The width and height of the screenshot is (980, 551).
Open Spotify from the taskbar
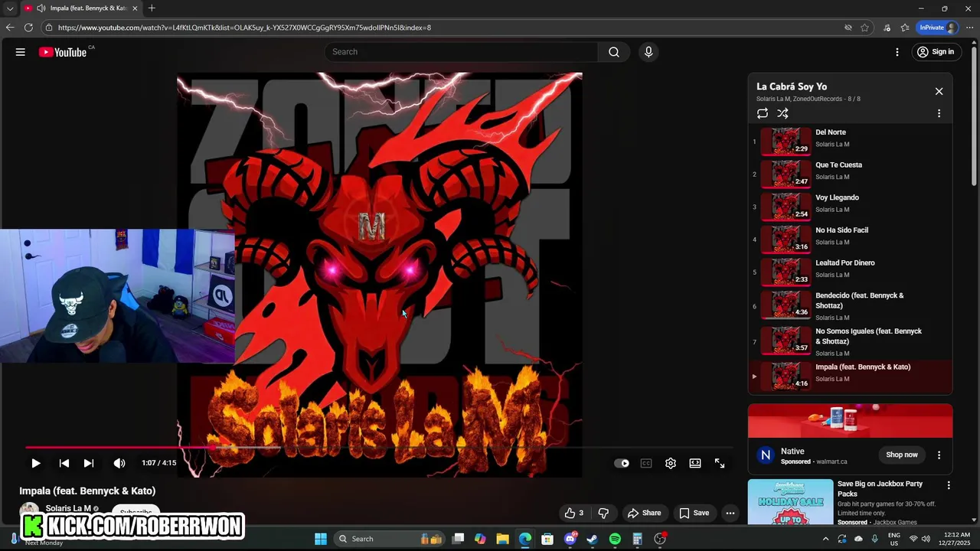[615, 539]
